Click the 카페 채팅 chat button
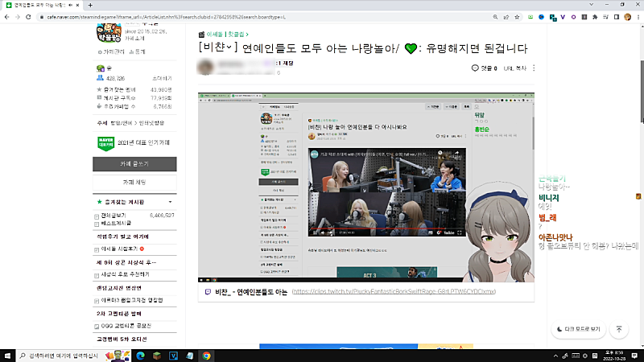The width and height of the screenshot is (644, 362). 134,183
